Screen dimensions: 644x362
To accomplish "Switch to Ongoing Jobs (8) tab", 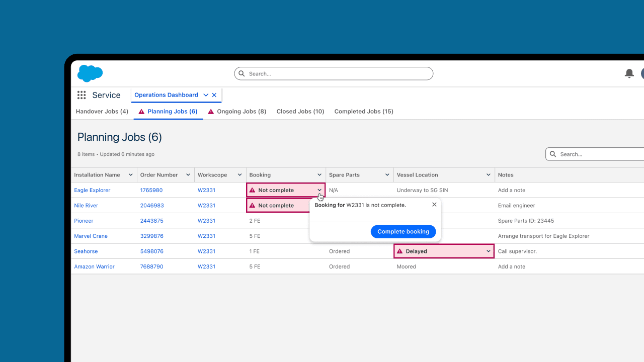I will (x=237, y=112).
